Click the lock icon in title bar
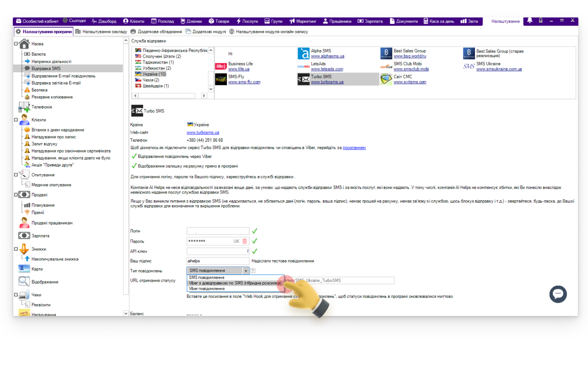588x367 pixels. (540, 21)
